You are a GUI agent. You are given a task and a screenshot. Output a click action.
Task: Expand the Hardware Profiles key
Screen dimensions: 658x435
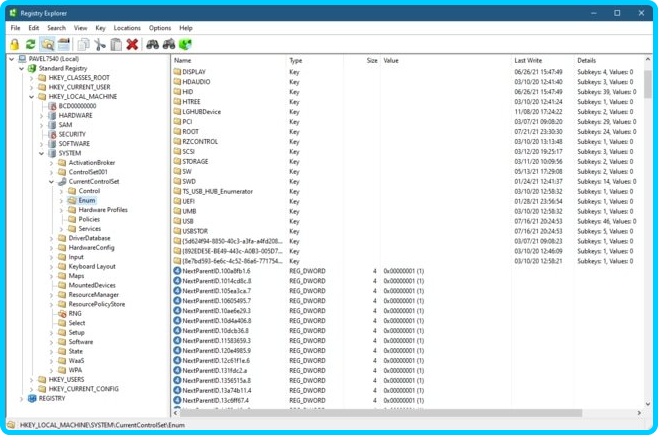point(61,210)
